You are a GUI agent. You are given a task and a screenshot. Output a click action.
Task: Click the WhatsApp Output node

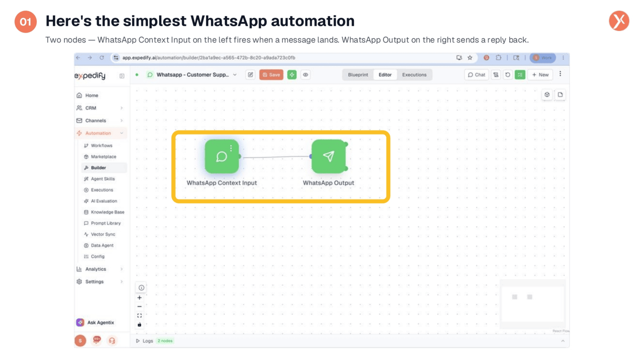[x=328, y=156]
